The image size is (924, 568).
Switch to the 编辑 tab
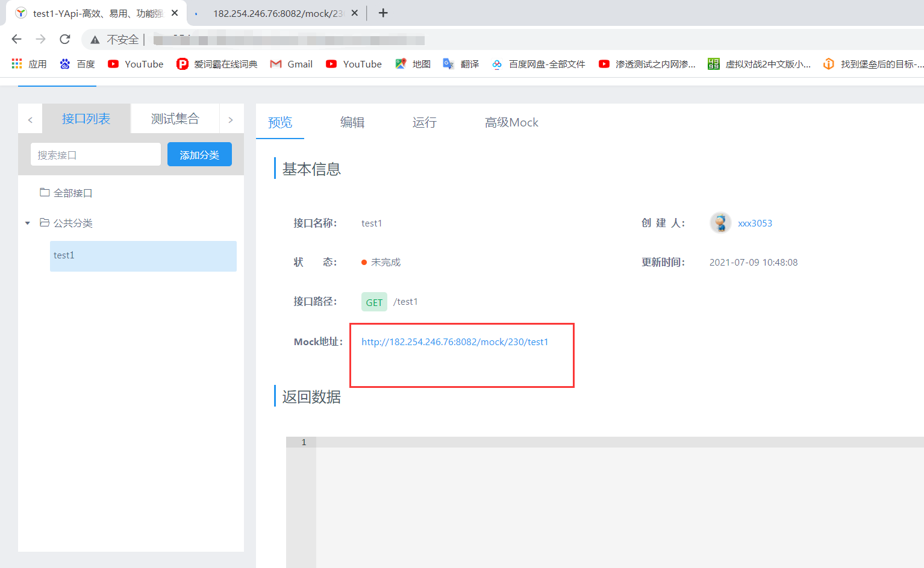tap(352, 122)
